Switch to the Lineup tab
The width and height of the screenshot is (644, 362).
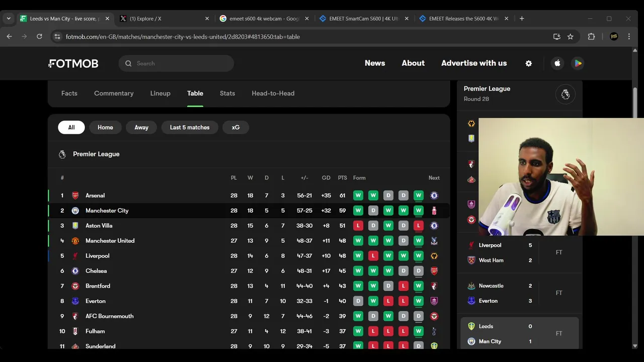[x=160, y=94]
